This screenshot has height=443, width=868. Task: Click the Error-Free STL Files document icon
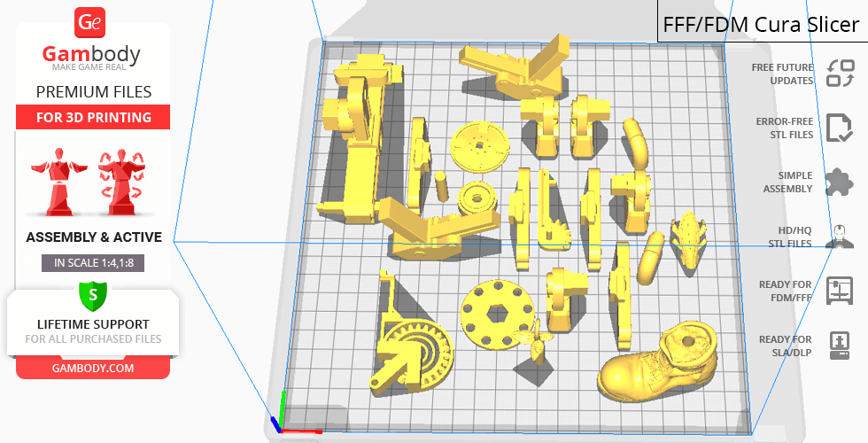click(839, 128)
